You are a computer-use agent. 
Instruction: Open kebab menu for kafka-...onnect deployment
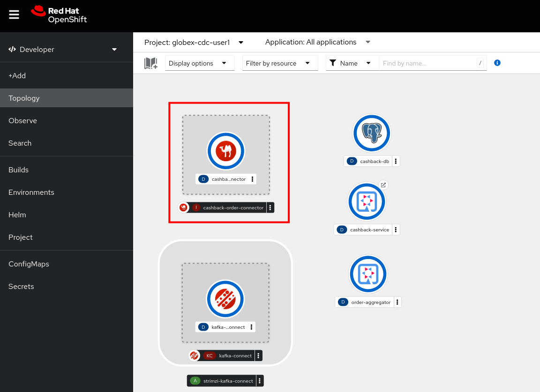click(251, 327)
